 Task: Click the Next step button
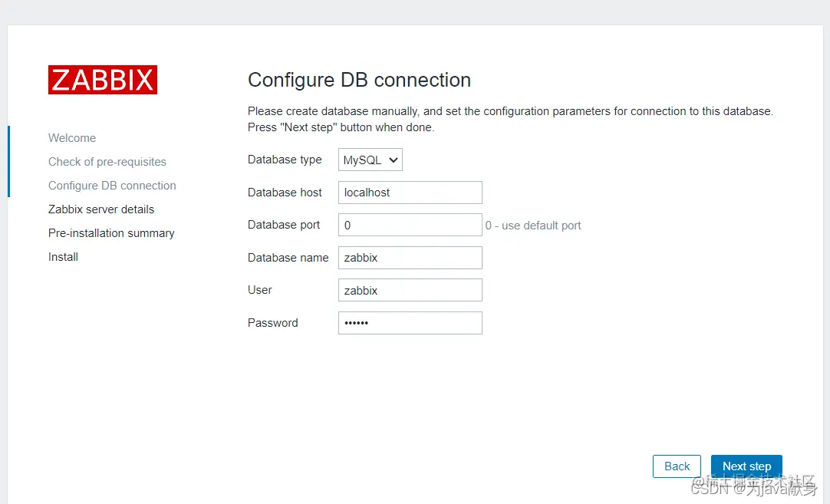coord(746,466)
